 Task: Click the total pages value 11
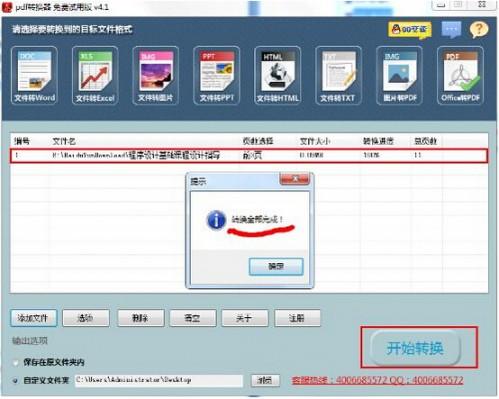418,156
